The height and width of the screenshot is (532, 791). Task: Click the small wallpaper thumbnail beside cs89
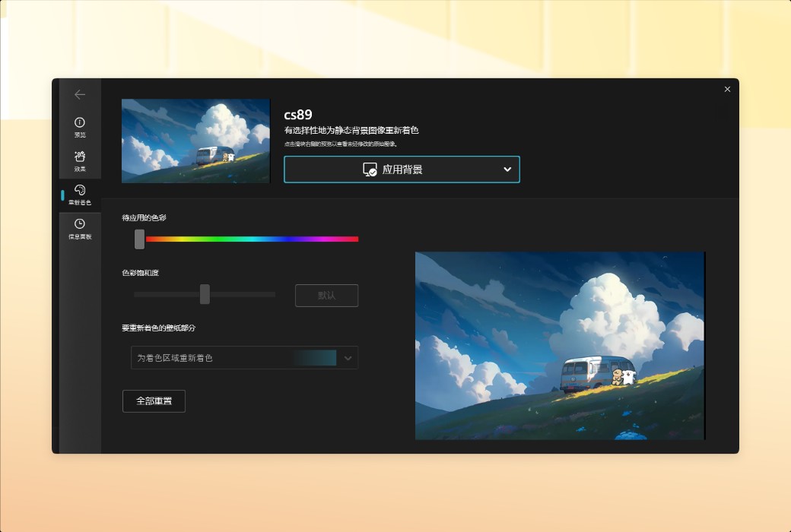tap(195, 141)
